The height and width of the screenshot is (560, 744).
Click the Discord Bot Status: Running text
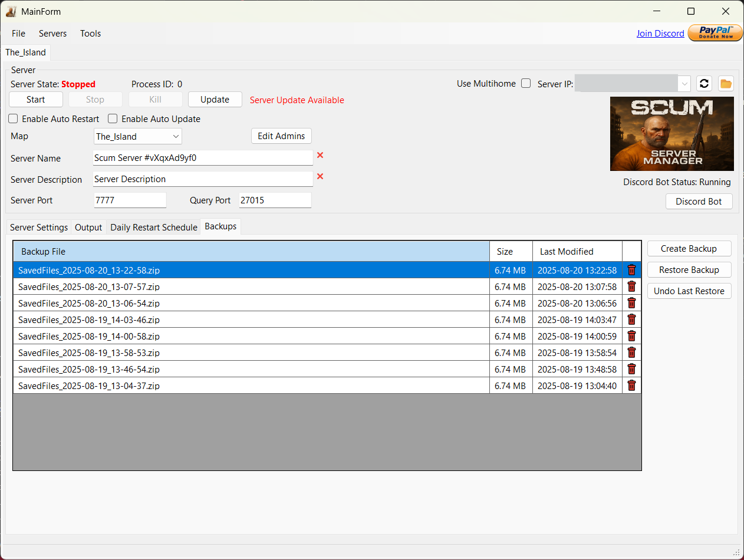coord(677,182)
